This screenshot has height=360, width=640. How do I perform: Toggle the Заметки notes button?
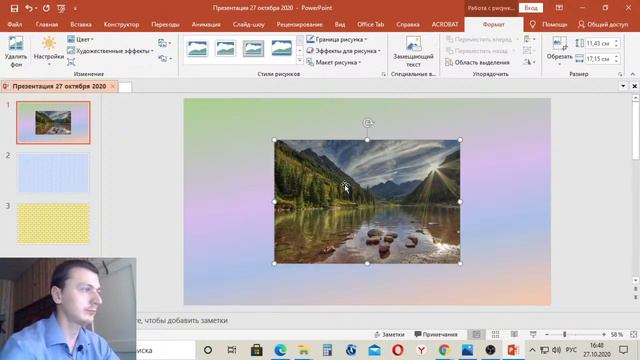click(389, 334)
